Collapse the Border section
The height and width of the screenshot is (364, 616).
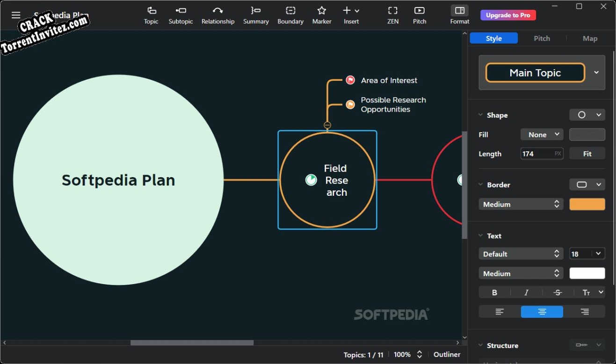pos(480,185)
